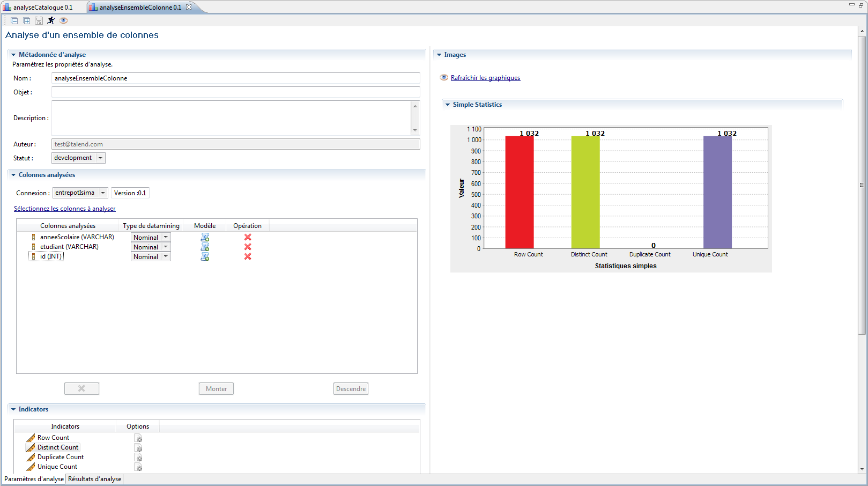Expand all sections with the toolbar plus icon

click(x=26, y=21)
